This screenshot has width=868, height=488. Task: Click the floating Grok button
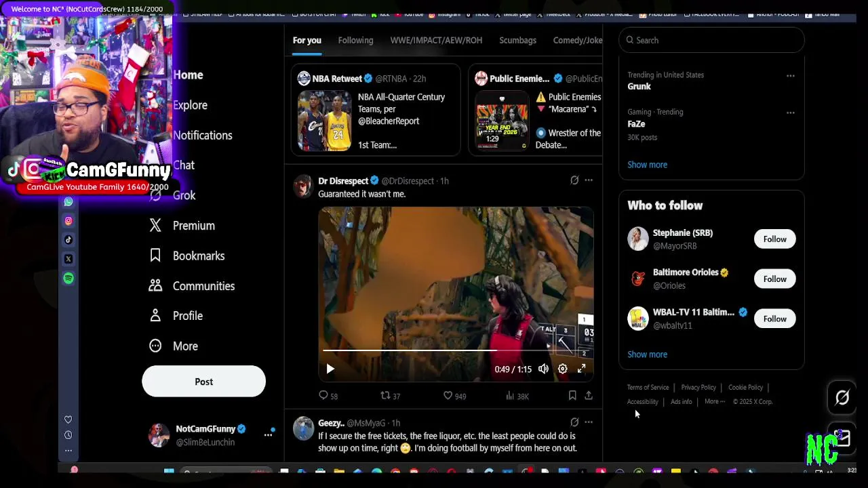tap(842, 398)
